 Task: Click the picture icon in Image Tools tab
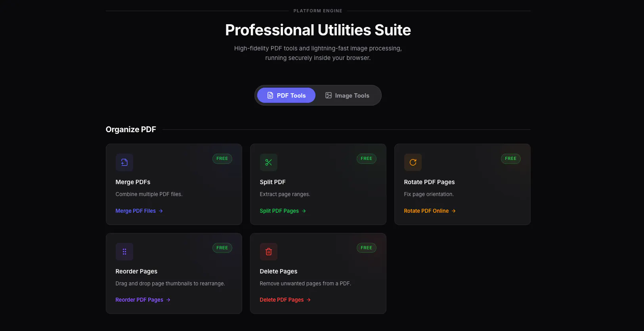[x=329, y=95]
